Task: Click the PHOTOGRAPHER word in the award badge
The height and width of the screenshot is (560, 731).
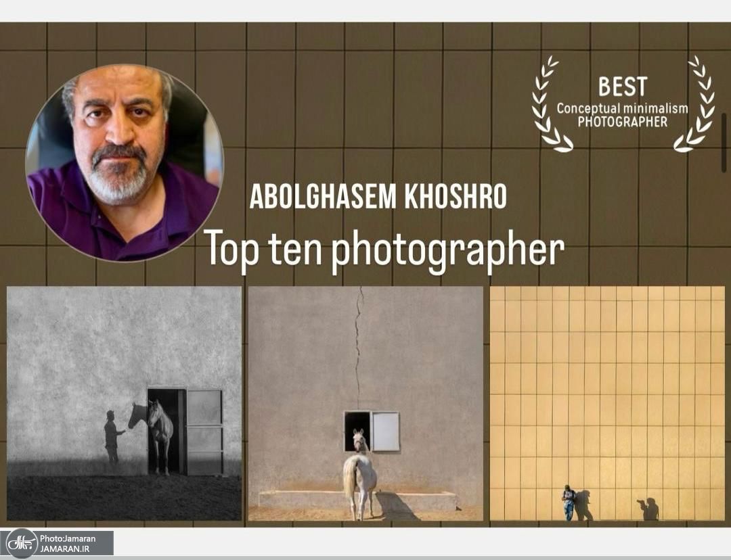Action: click(x=622, y=122)
